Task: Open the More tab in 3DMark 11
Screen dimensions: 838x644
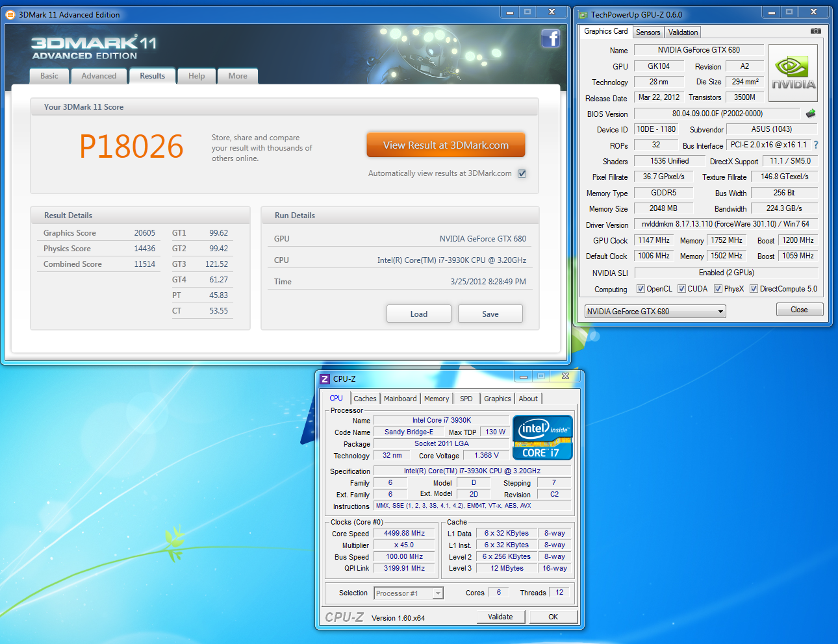Action: tap(238, 76)
